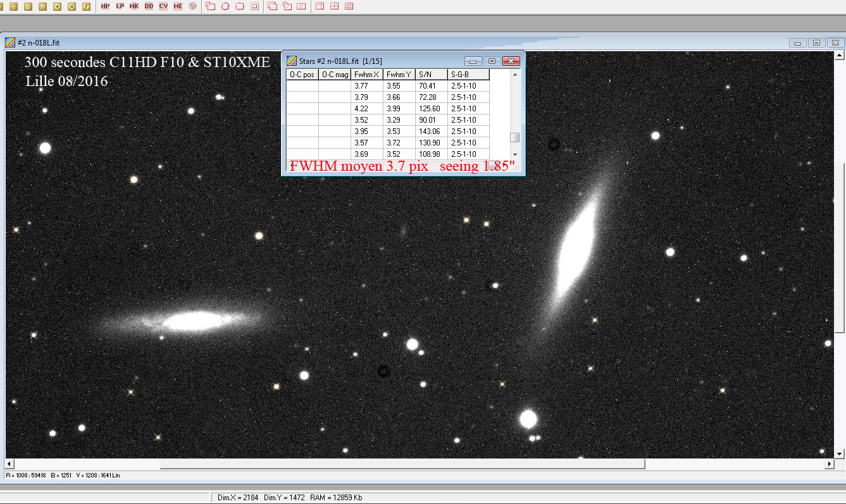Screen dimensions: 846x504
Task: Click the S-G-B column header
Action: [468, 75]
